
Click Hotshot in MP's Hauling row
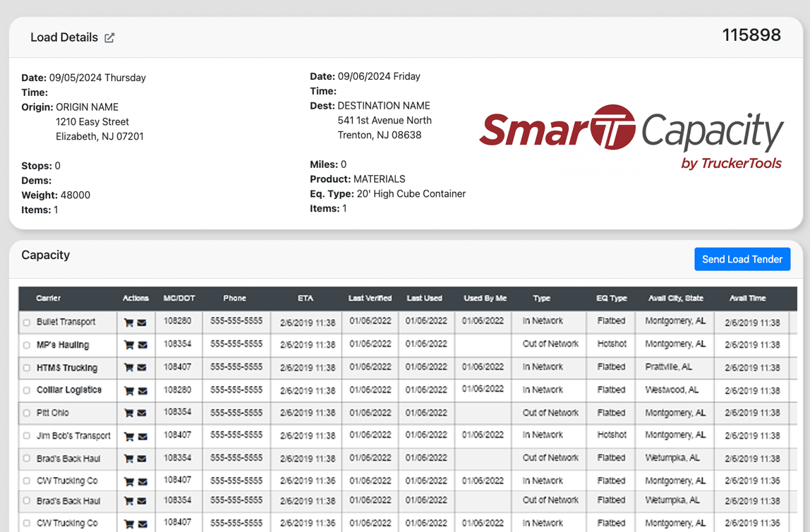[x=612, y=344]
